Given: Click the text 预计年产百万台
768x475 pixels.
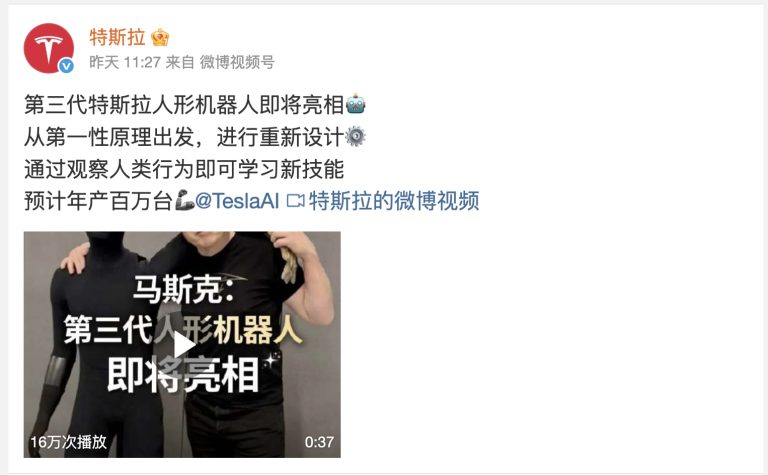Looking at the screenshot, I should pyautogui.click(x=99, y=201).
